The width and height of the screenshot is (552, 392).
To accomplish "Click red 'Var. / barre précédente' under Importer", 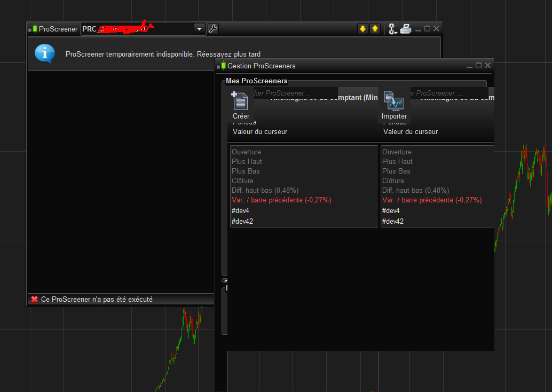I will coord(432,200).
